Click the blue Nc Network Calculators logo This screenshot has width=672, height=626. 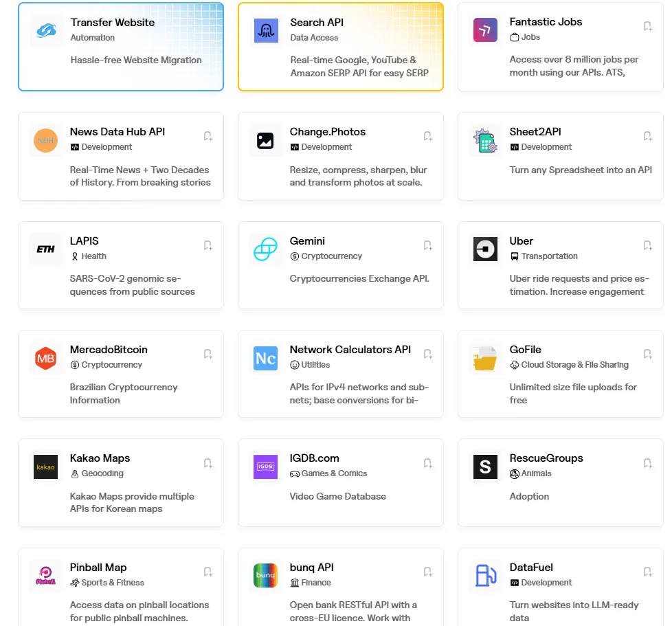[x=265, y=358]
